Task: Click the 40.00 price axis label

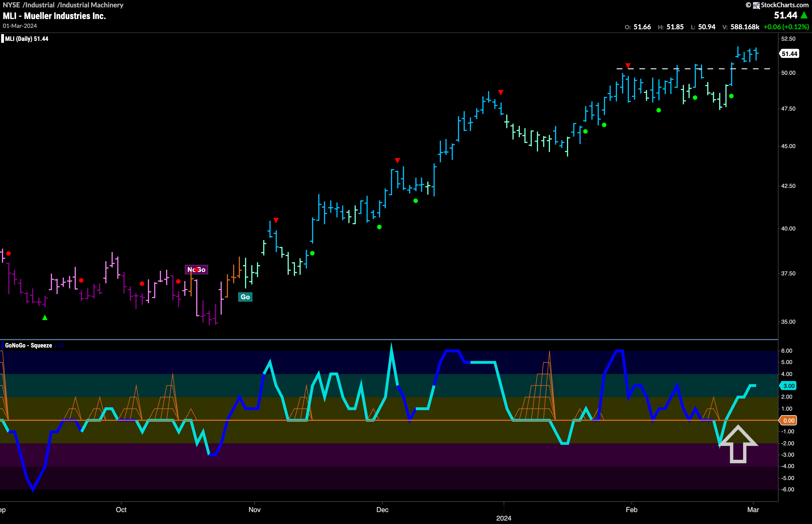Action: [788, 229]
